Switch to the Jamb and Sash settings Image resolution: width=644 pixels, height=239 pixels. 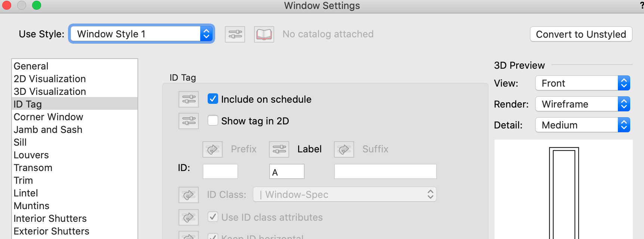pyautogui.click(x=48, y=130)
